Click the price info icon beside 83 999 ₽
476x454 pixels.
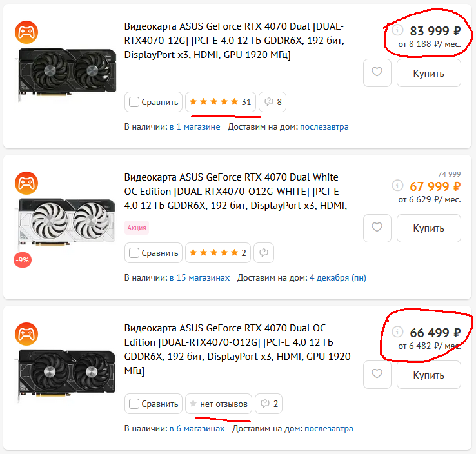tap(398, 30)
